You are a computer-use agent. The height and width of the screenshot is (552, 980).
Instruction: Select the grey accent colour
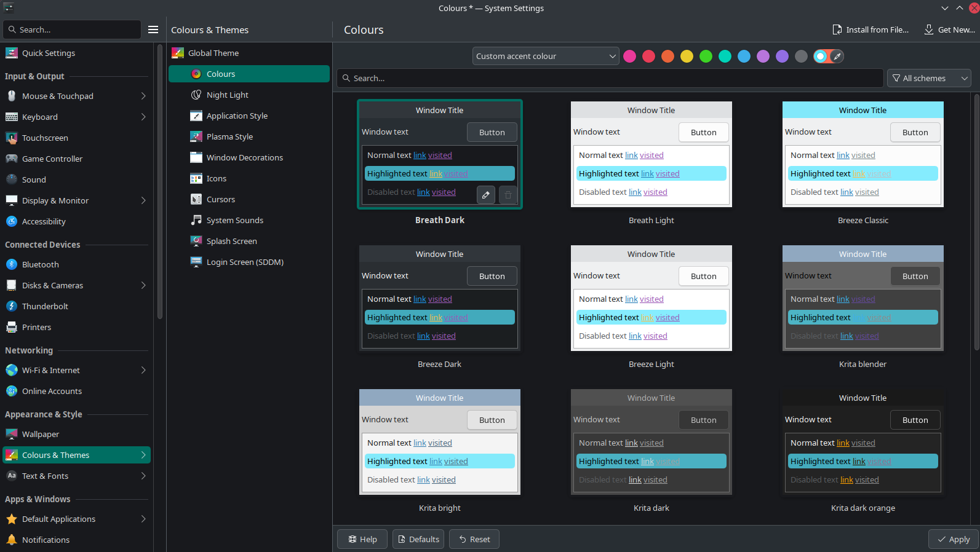pyautogui.click(x=801, y=57)
